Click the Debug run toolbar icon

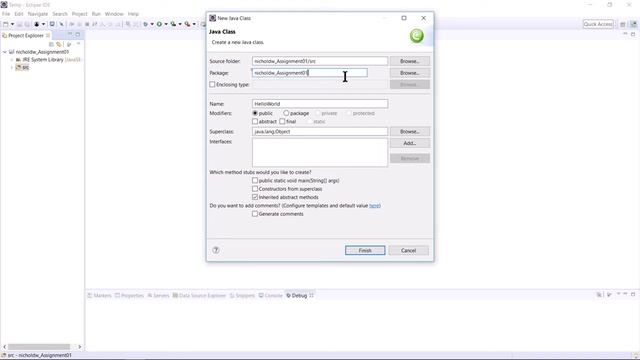tap(145, 24)
